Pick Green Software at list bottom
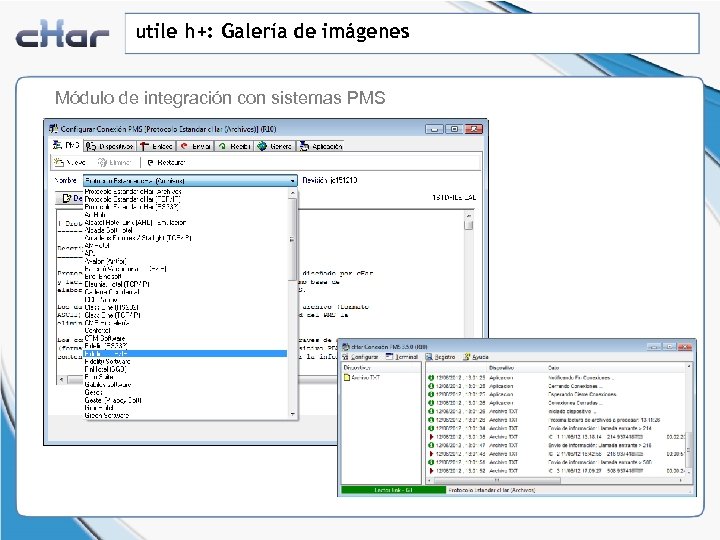Viewport: 720px width, 540px height. 107,416
